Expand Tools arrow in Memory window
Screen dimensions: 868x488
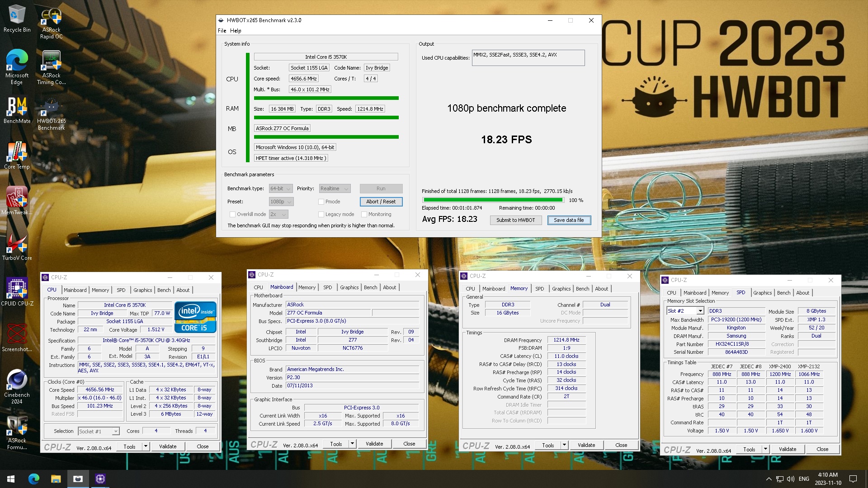click(564, 445)
